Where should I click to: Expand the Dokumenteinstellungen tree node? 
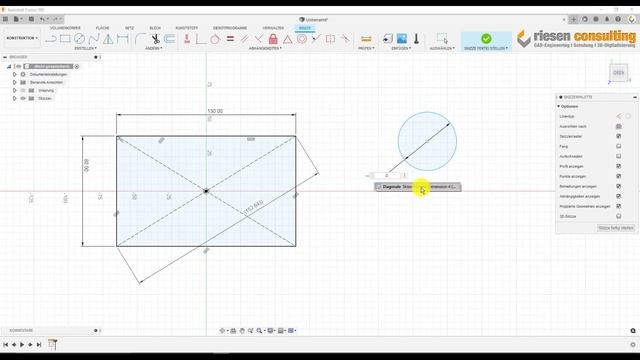click(x=15, y=74)
